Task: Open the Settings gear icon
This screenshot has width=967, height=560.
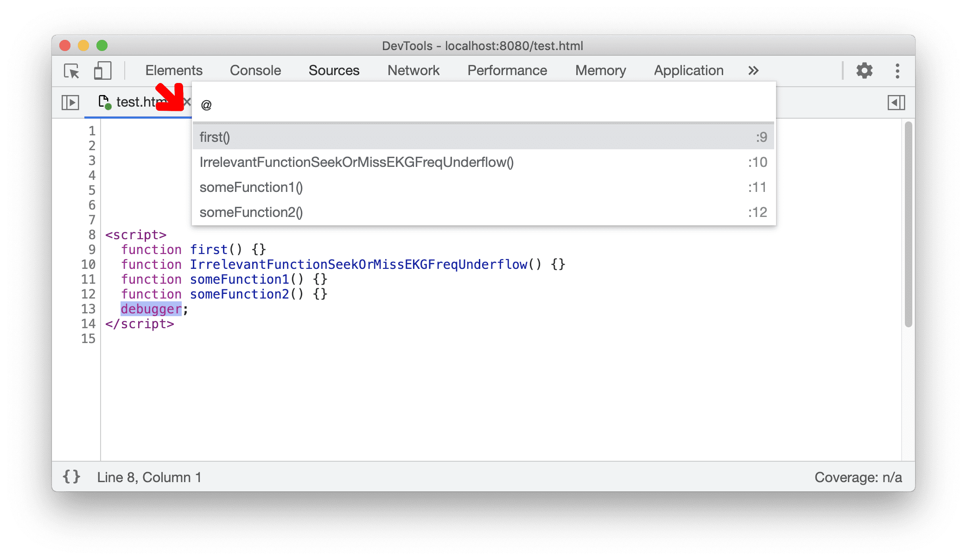Action: pyautogui.click(x=866, y=70)
